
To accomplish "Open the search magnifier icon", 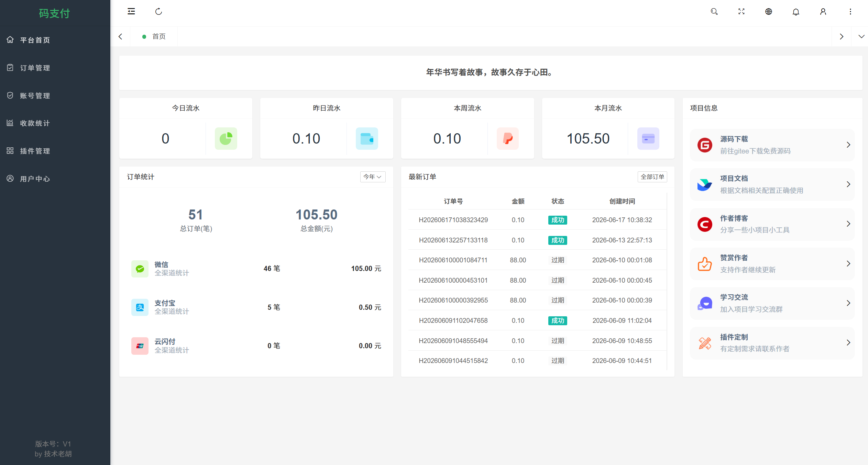I will click(714, 12).
